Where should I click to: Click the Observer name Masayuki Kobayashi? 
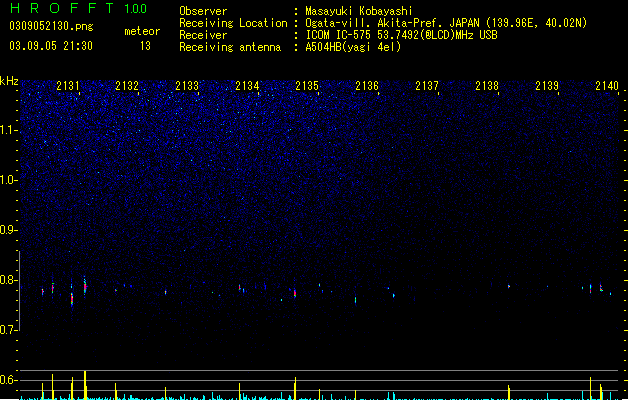coord(359,11)
